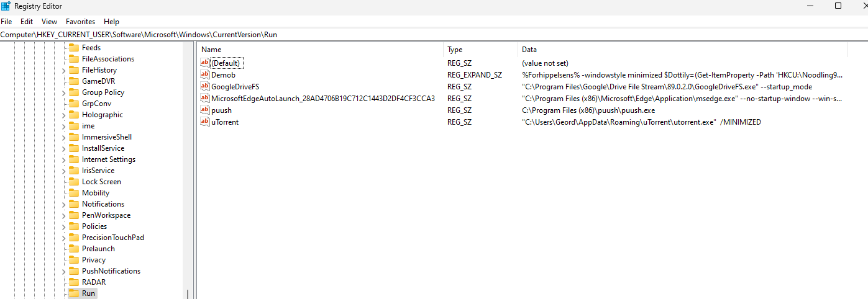Viewport: 868px width, 299px height.
Task: Click the RADAR folder icon
Action: (x=74, y=282)
